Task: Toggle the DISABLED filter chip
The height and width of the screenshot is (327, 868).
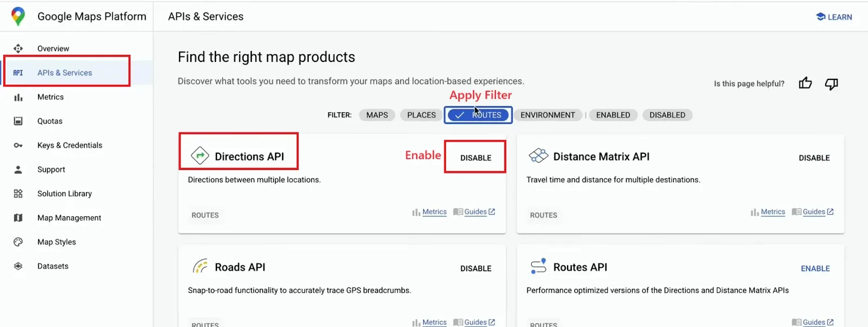Action: [667, 115]
